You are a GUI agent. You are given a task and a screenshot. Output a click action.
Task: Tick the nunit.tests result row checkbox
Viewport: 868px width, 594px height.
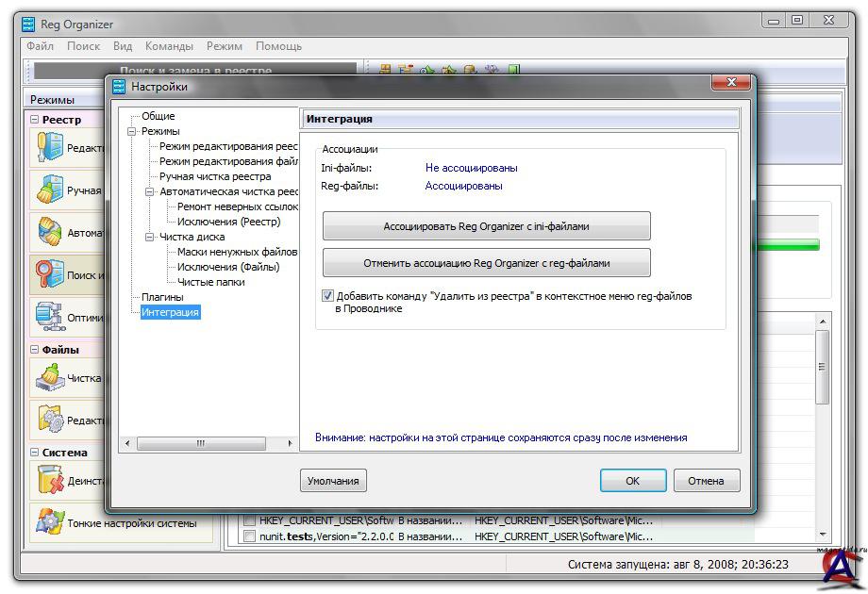(x=250, y=536)
